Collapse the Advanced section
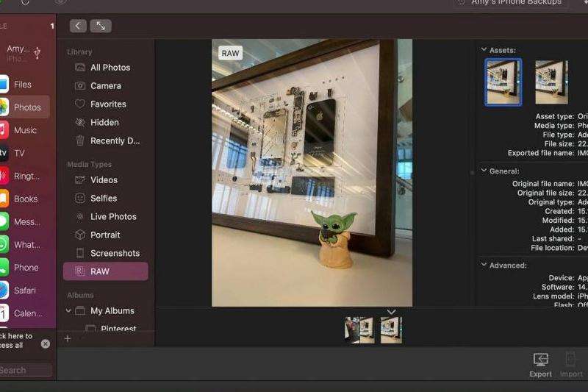The width and height of the screenshot is (588, 392). point(484,265)
